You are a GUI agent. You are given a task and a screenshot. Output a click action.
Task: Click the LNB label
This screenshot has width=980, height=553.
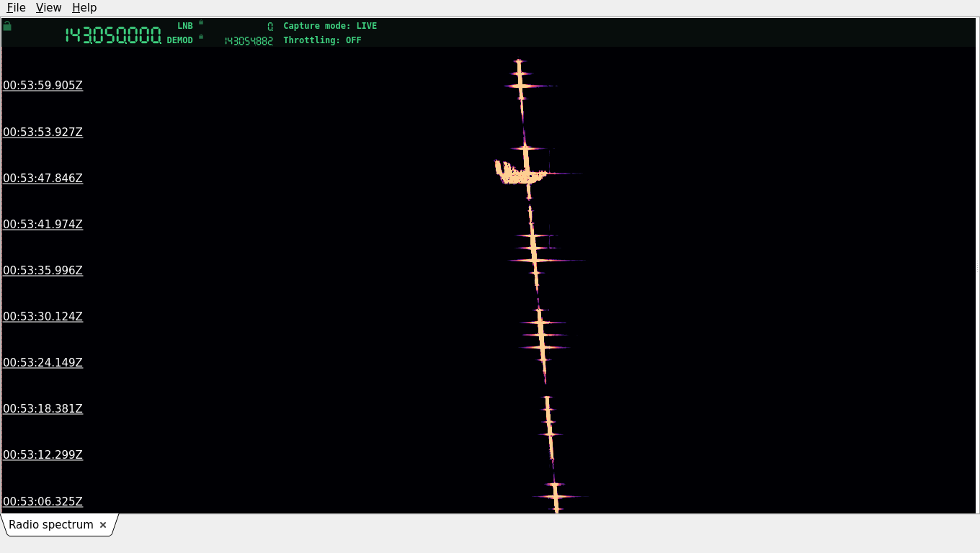[185, 26]
